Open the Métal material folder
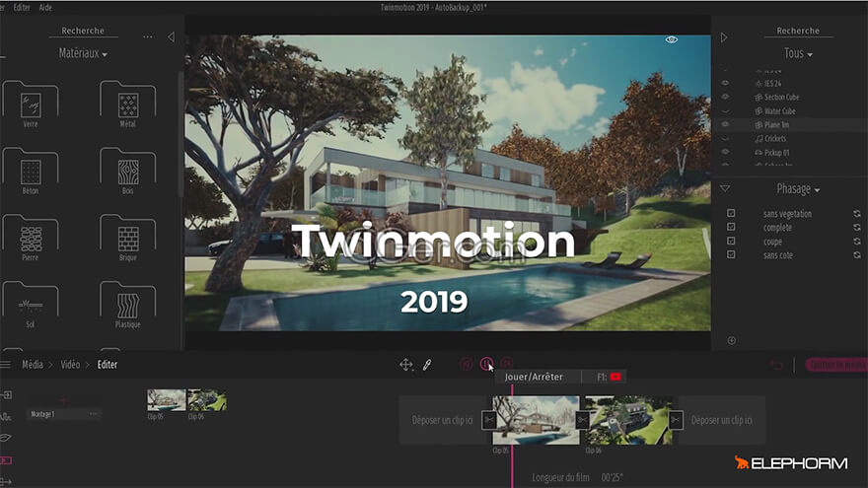Screen dimensions: 868x488 click(x=128, y=105)
